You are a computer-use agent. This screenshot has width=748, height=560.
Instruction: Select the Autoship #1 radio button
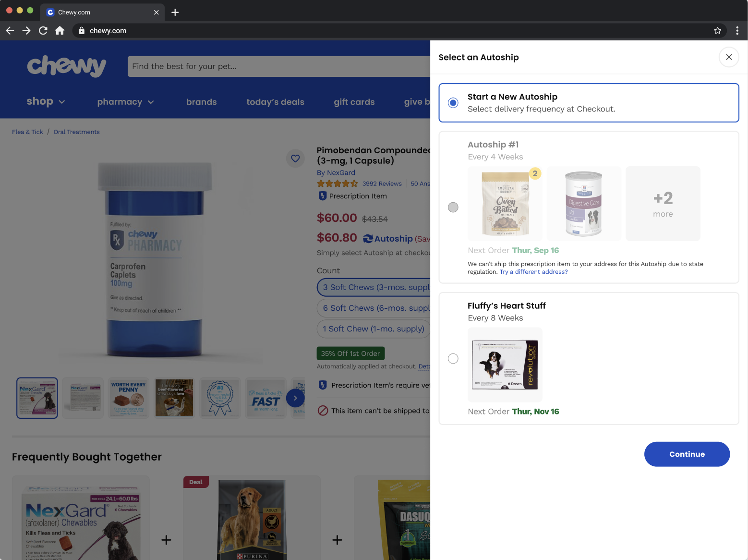453,207
